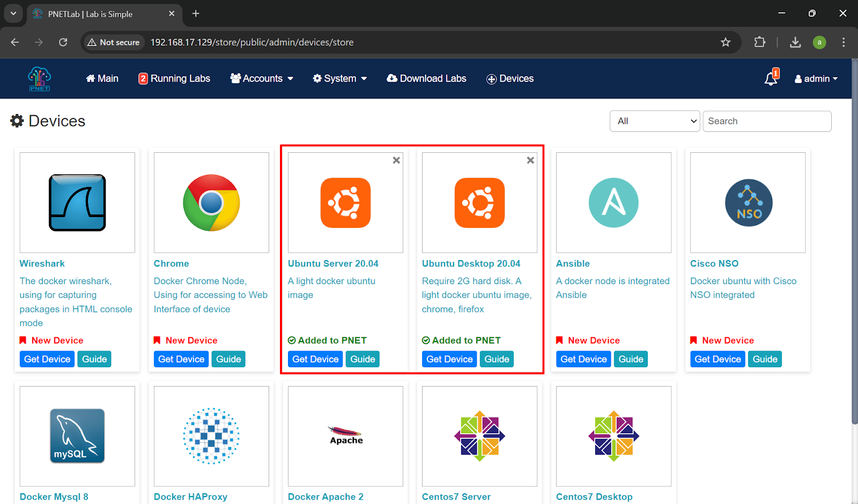The width and height of the screenshot is (858, 504).
Task: Reload the page
Action: click(63, 42)
